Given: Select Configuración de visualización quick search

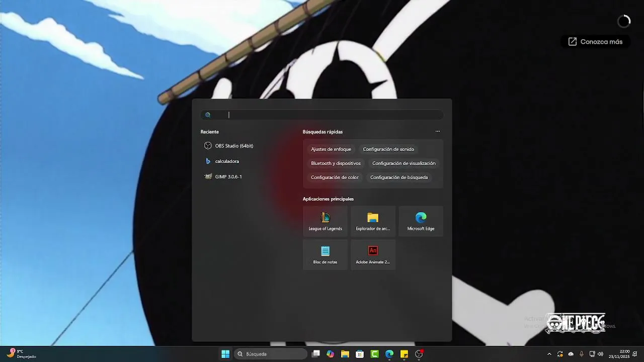Looking at the screenshot, I should coord(404,163).
